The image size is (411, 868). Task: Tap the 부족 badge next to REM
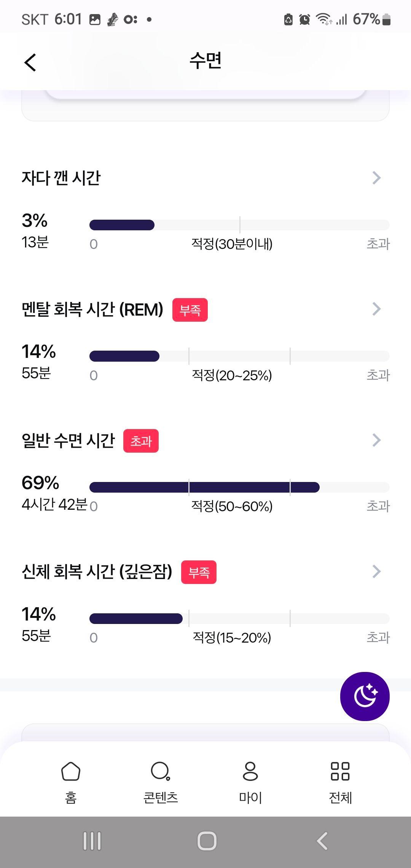point(190,310)
